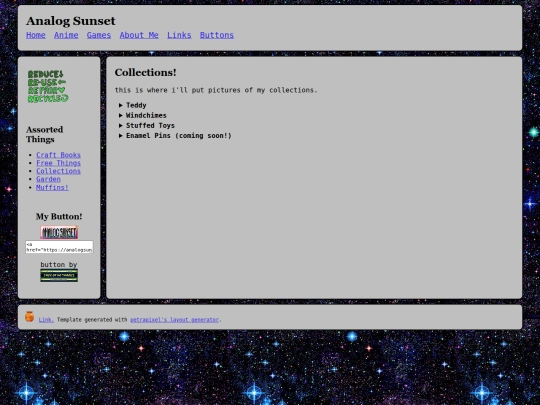The width and height of the screenshot is (540, 405).
Task: Open the Games page link
Action: pos(99,35)
